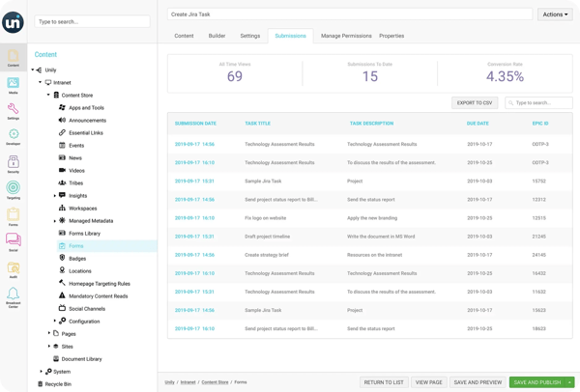Switch to the Content tab

[184, 36]
